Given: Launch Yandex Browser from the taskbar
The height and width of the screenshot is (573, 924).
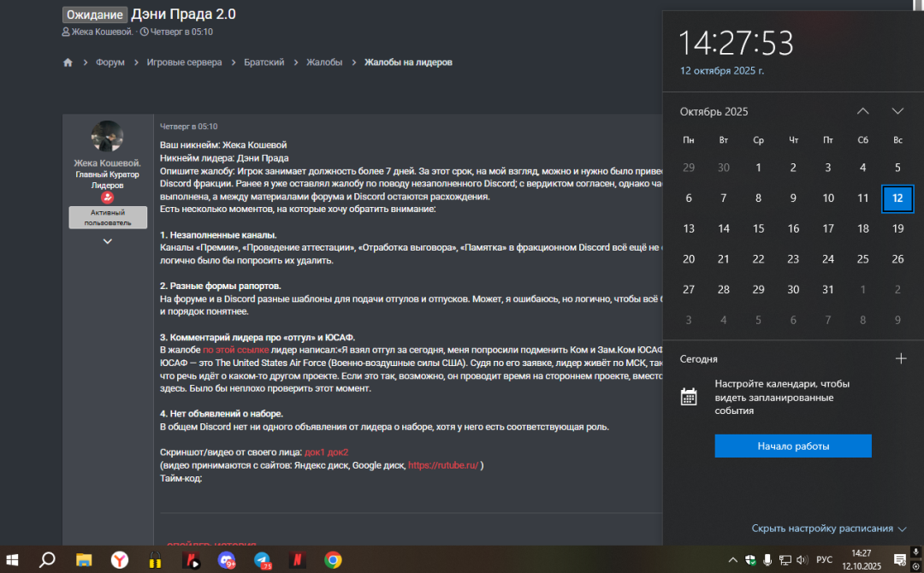Looking at the screenshot, I should (120, 560).
